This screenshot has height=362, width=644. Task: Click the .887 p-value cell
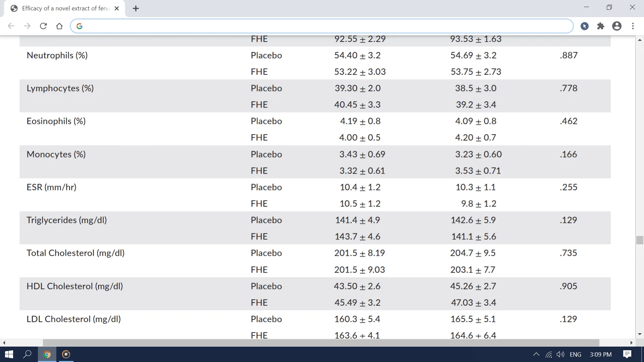point(569,55)
